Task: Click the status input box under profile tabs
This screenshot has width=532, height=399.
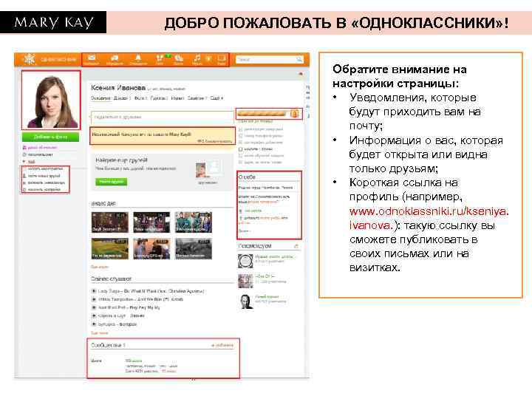Action: pos(162,117)
